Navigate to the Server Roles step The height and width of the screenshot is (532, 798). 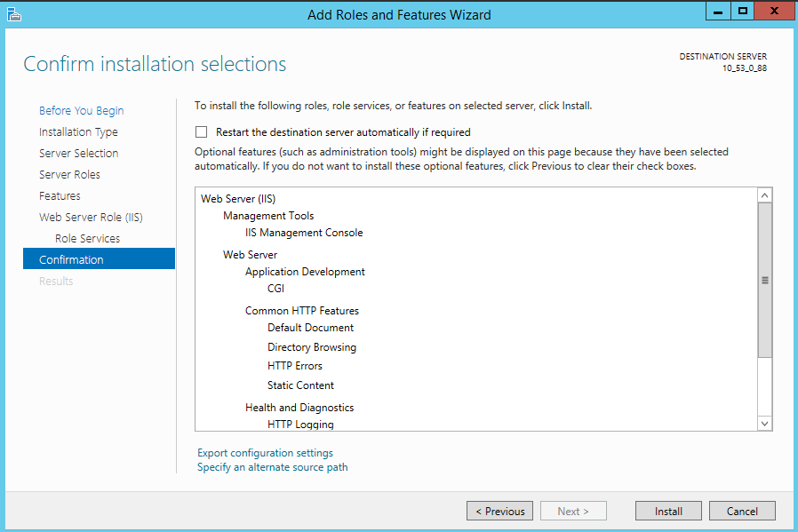[69, 175]
